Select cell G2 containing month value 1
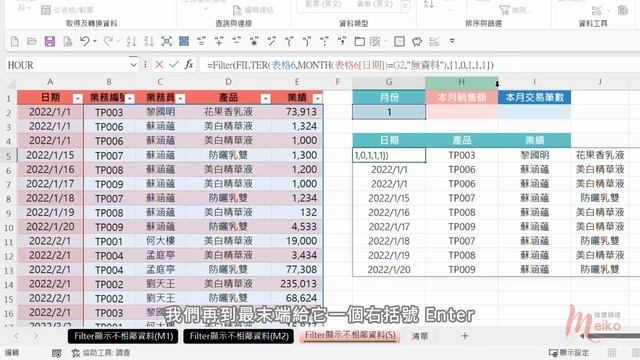The image size is (640, 360). tap(389, 112)
